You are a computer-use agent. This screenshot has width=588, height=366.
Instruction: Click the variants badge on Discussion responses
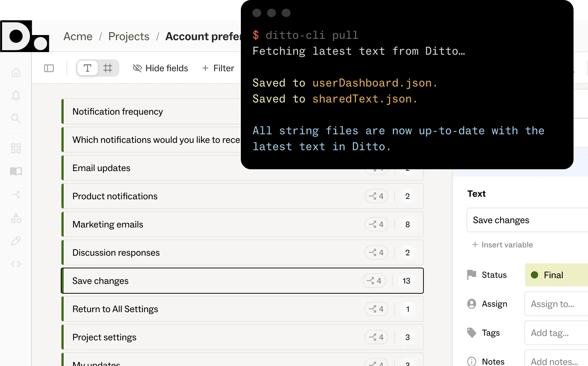(x=376, y=252)
